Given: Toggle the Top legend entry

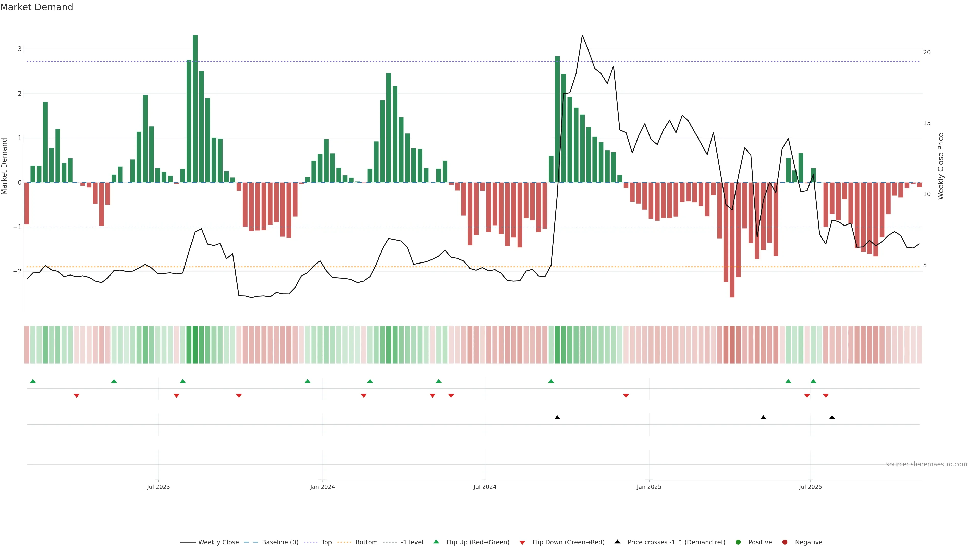Looking at the screenshot, I should [326, 542].
